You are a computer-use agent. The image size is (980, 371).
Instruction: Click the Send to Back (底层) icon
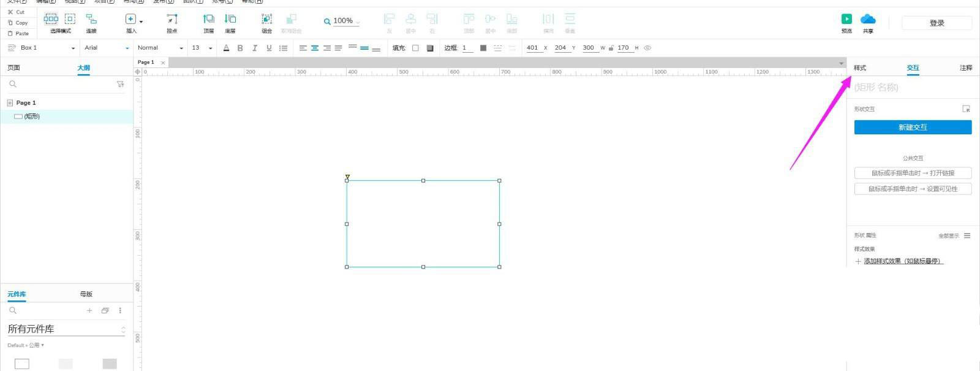230,20
